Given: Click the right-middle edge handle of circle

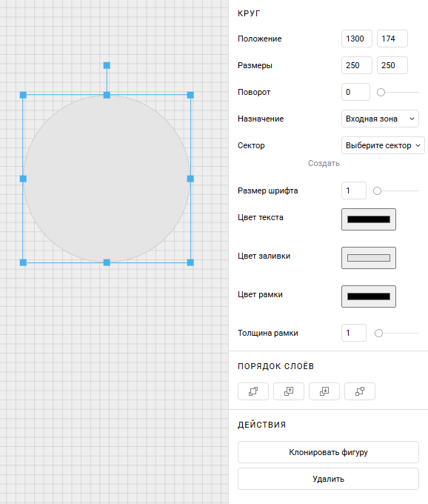Looking at the screenshot, I should [x=190, y=179].
